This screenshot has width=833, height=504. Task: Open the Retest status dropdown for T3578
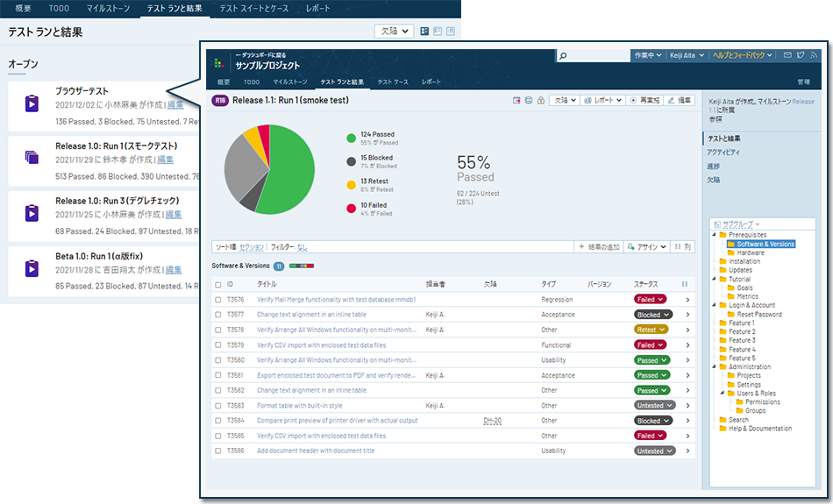651,330
